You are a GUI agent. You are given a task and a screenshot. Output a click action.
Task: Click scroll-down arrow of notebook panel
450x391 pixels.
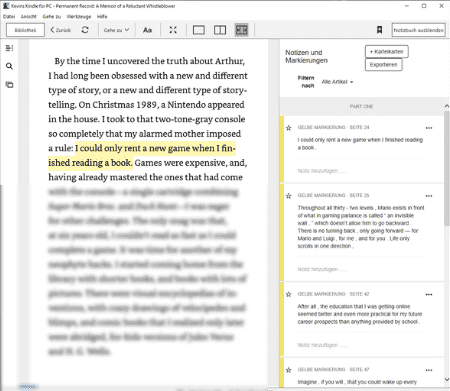coord(447,380)
